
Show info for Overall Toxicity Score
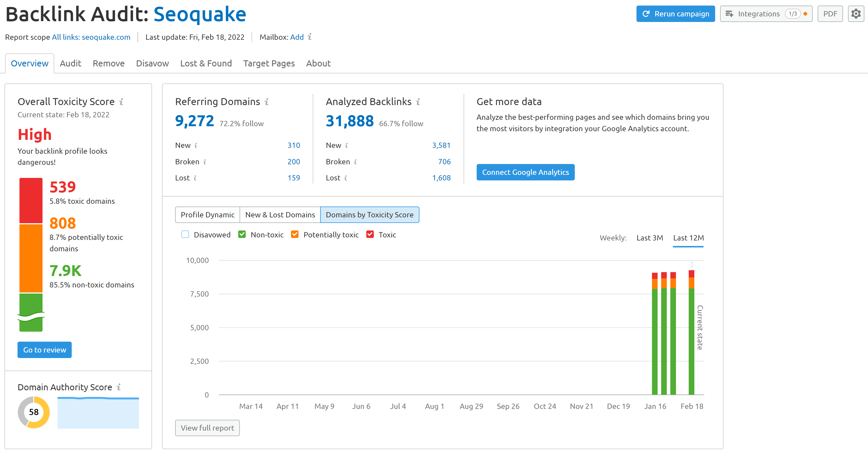(x=121, y=101)
